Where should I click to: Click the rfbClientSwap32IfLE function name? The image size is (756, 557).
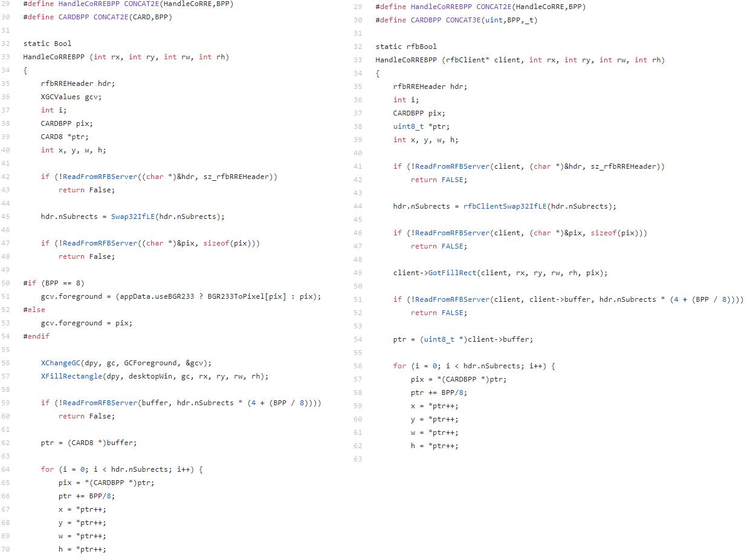click(x=504, y=206)
